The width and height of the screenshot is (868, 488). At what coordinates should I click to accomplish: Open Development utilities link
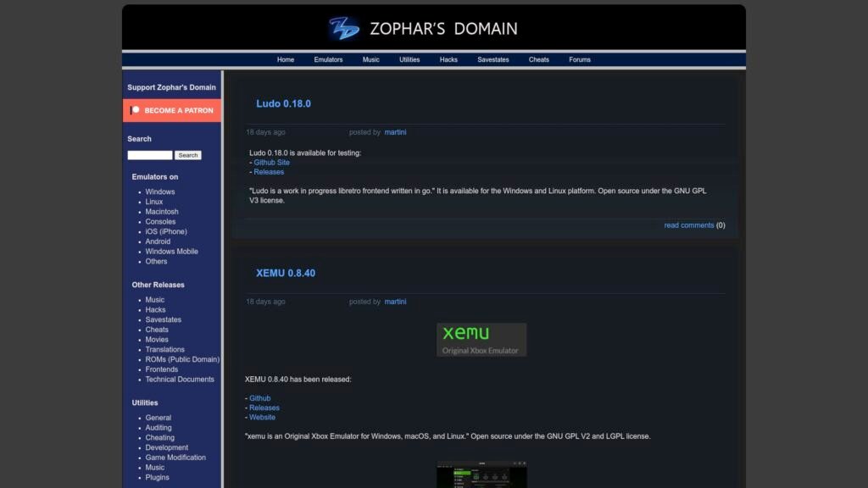coord(167,447)
